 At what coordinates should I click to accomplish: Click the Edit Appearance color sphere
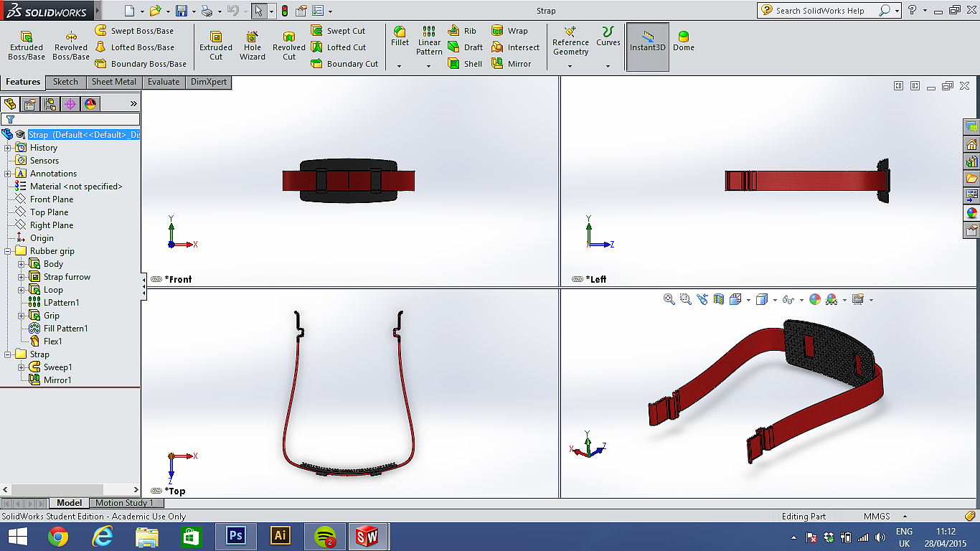[814, 300]
